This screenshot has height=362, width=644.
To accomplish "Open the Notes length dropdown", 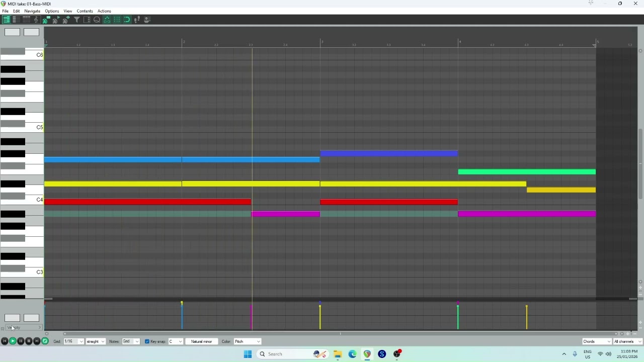I will tap(130, 341).
